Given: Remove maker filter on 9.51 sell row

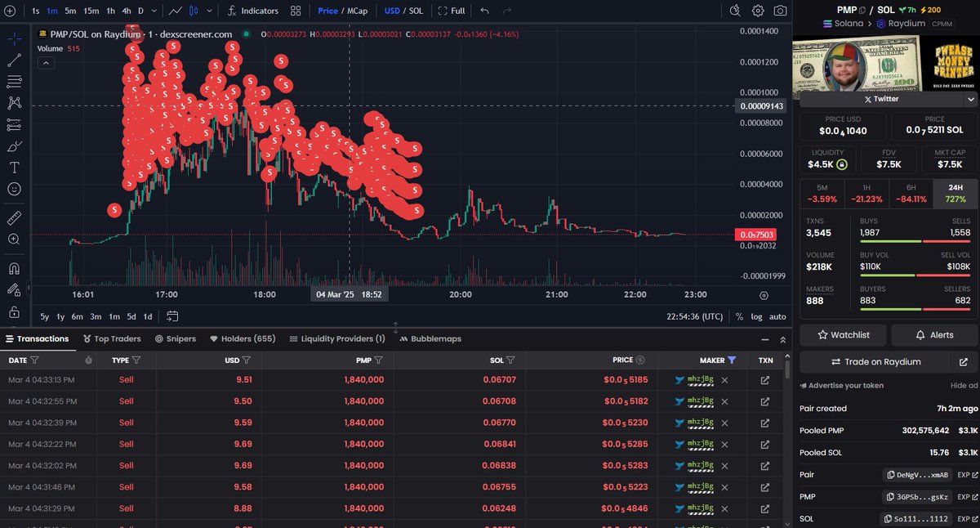Looking at the screenshot, I should [x=724, y=380].
